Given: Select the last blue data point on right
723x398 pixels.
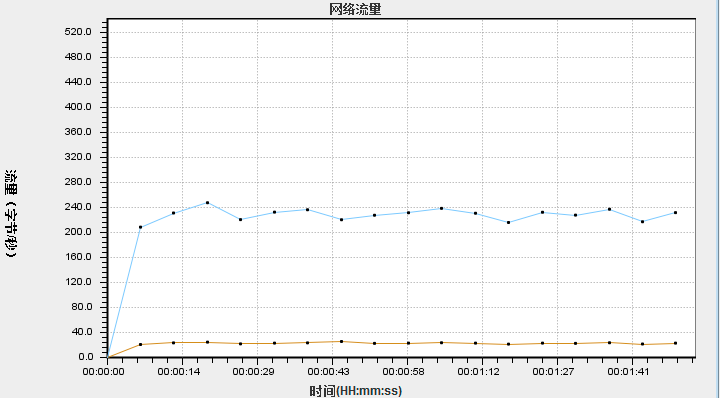Looking at the screenshot, I should 676,213.
